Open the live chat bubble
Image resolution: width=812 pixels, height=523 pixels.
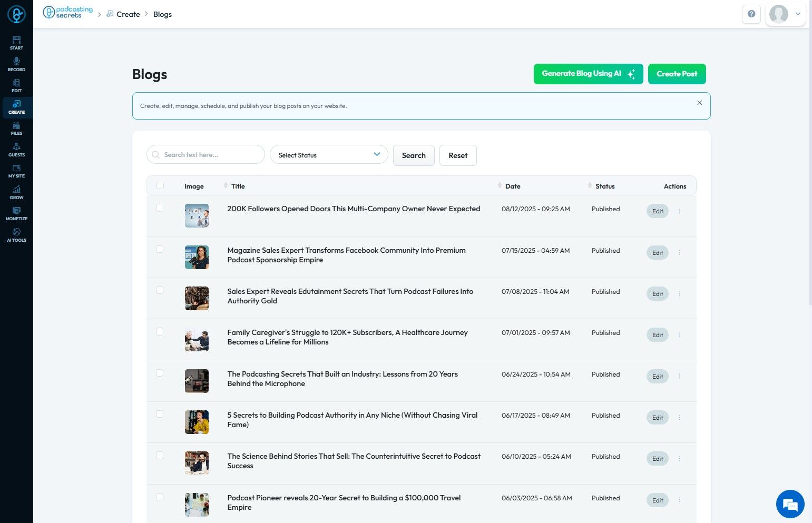[x=790, y=504]
